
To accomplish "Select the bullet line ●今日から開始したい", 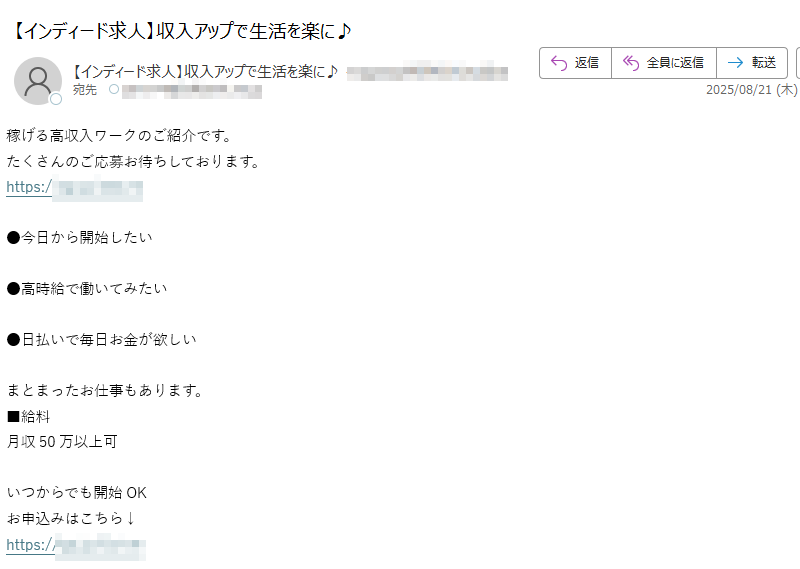I will click(80, 238).
